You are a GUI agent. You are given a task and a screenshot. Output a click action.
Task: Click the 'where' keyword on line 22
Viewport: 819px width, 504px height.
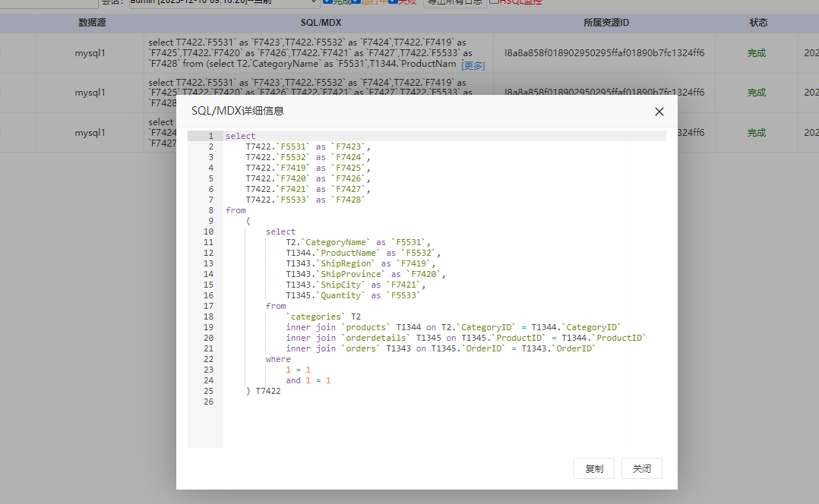278,359
